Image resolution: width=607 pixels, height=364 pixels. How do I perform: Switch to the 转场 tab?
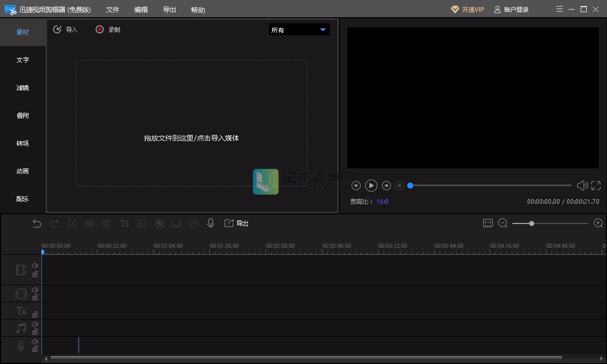tap(23, 144)
